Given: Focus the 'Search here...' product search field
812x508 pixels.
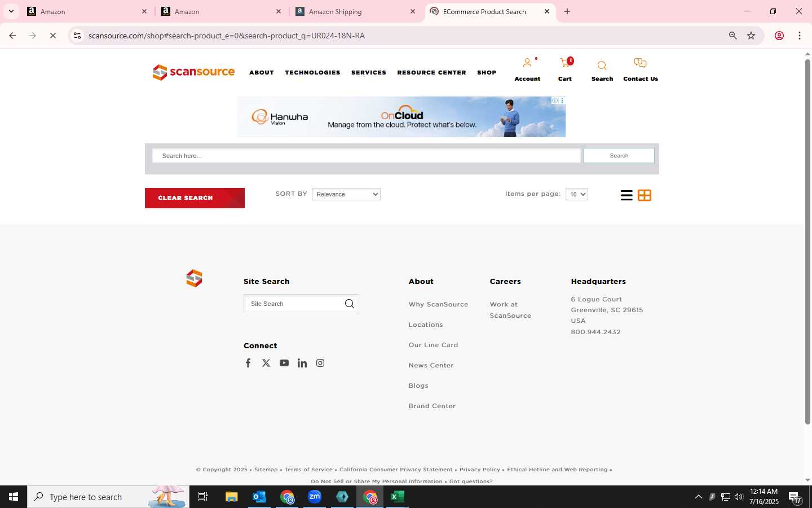Looking at the screenshot, I should pyautogui.click(x=367, y=156).
